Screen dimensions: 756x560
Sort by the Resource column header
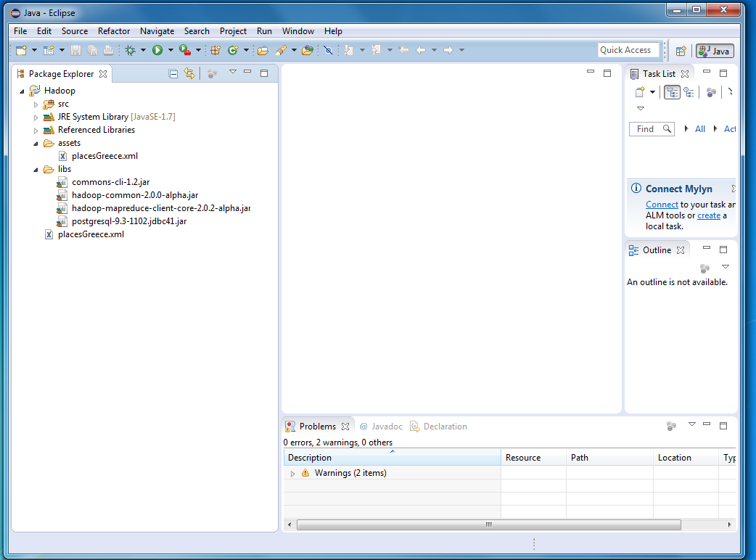534,457
